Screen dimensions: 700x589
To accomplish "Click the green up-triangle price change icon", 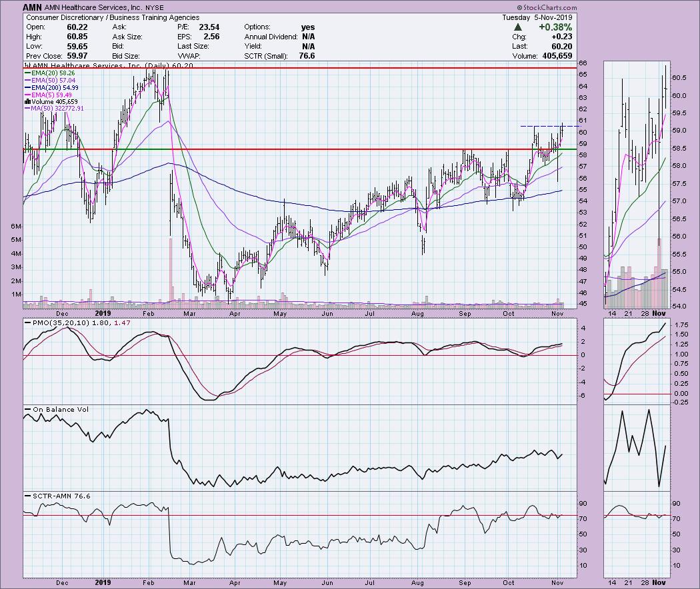I will pyautogui.click(x=518, y=27).
